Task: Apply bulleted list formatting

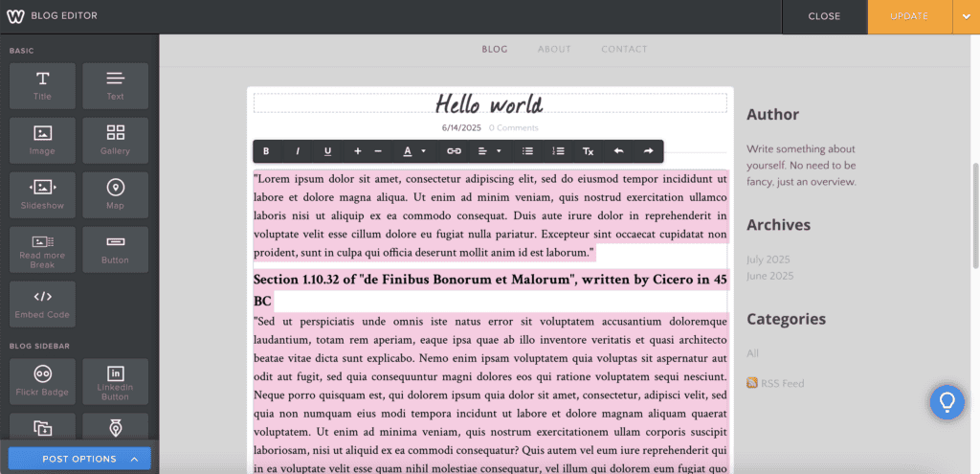Action: tap(527, 151)
